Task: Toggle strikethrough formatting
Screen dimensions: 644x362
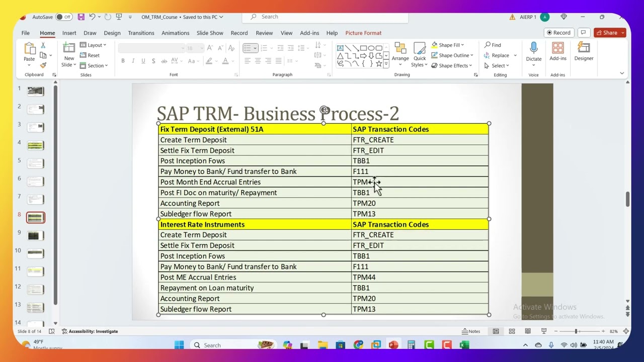Action: pyautogui.click(x=164, y=61)
